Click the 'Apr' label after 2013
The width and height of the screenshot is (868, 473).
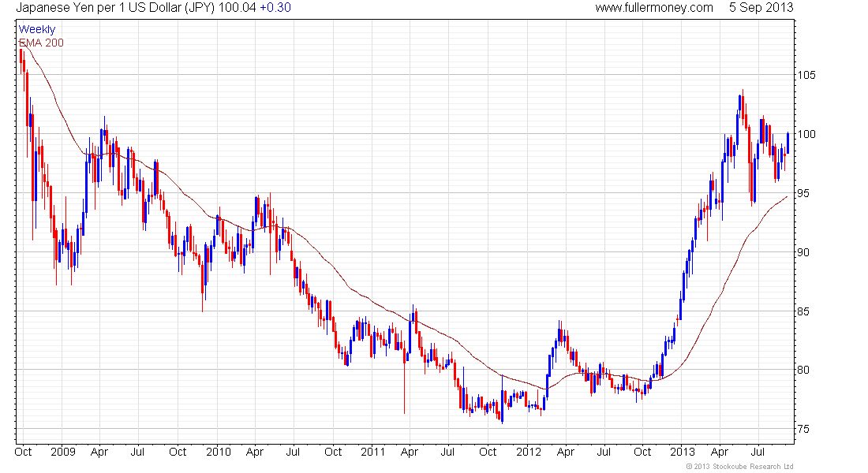[719, 452]
